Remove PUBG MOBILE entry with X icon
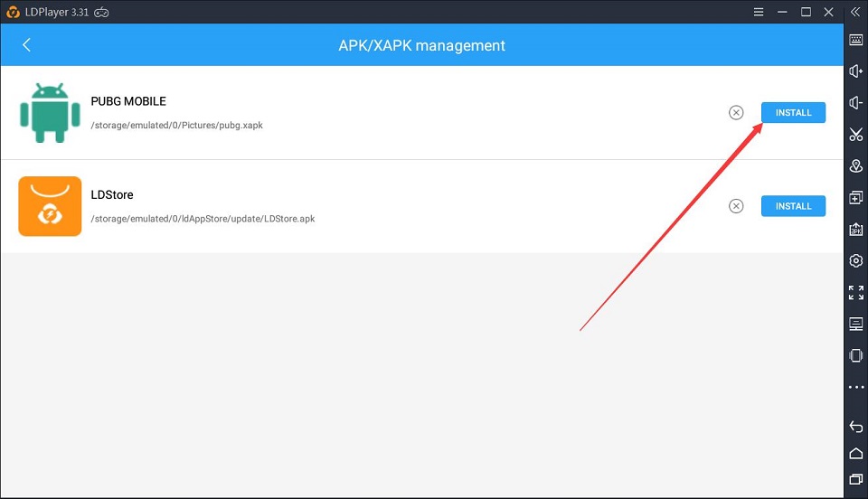 (x=736, y=112)
